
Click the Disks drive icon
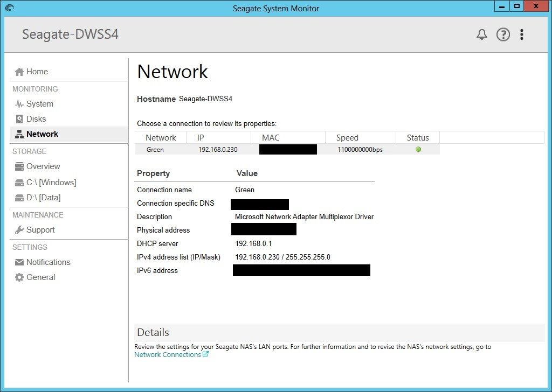click(x=19, y=119)
